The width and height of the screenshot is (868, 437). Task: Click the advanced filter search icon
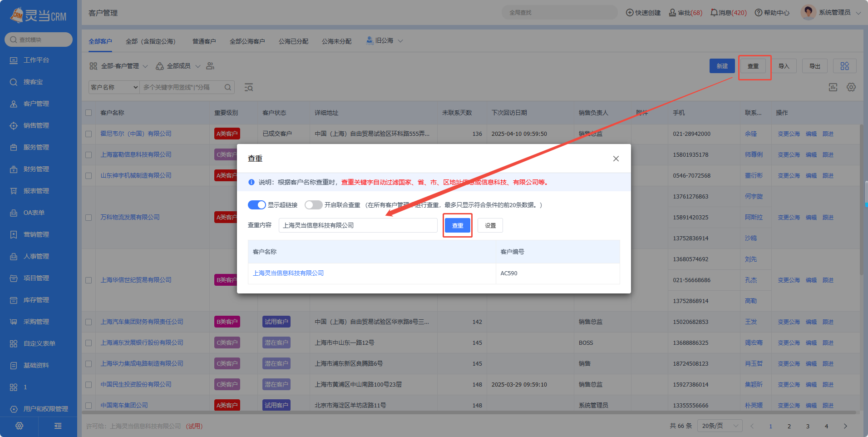click(x=248, y=87)
